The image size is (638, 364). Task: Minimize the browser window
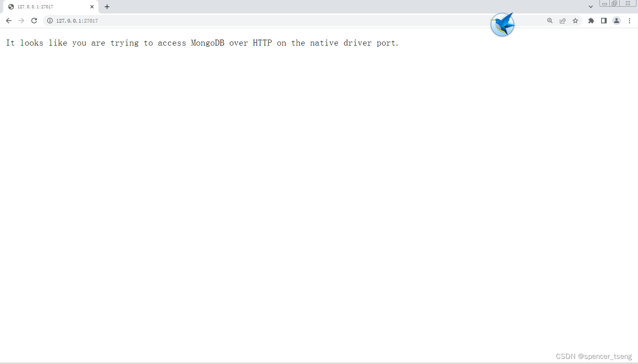[605, 4]
